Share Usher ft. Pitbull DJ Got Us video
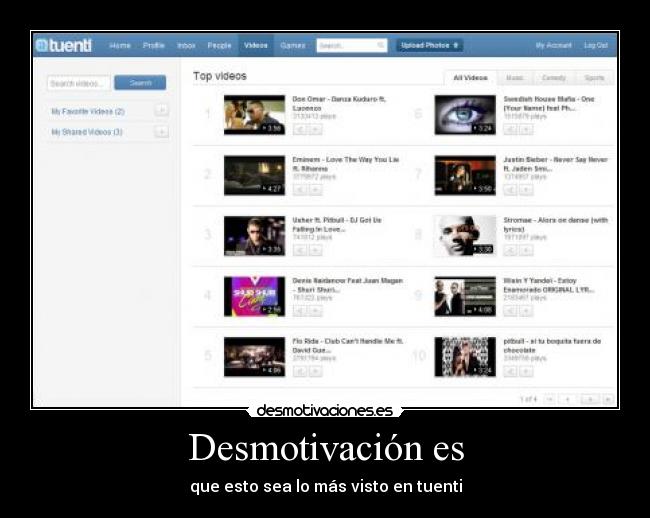This screenshot has width=650, height=518. pyautogui.click(x=299, y=250)
